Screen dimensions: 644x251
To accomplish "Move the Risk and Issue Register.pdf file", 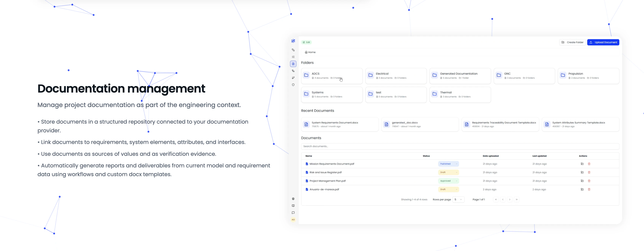I will (x=582, y=172).
